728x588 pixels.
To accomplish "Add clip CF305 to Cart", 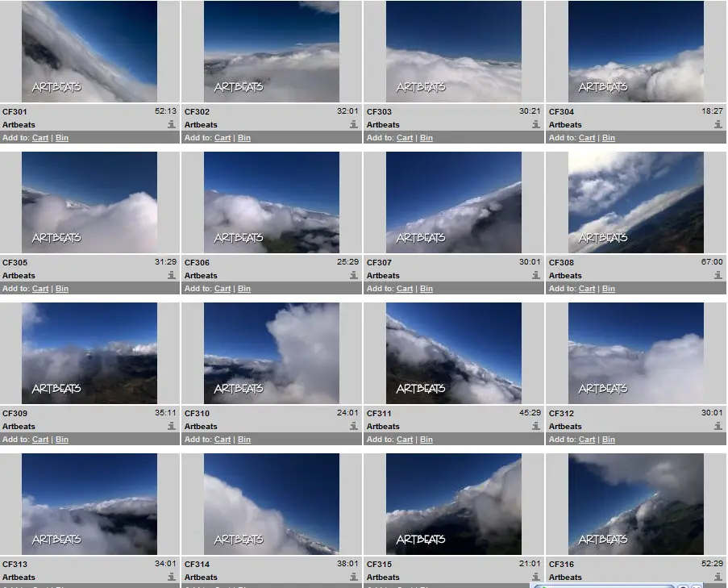I will point(40,289).
